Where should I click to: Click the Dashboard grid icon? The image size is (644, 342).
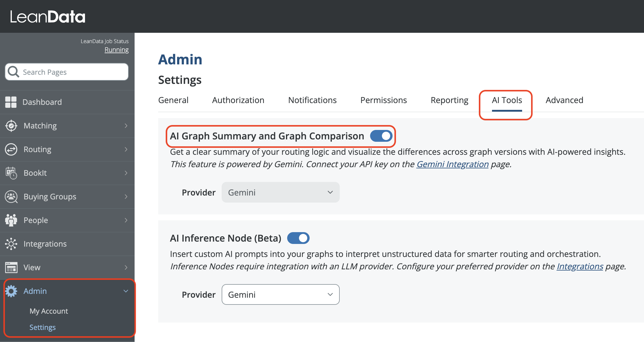11,102
